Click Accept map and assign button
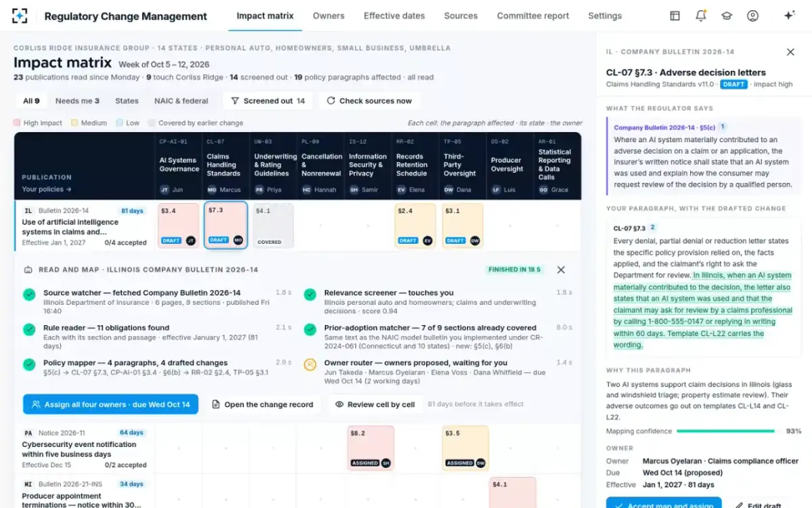 coord(664,503)
